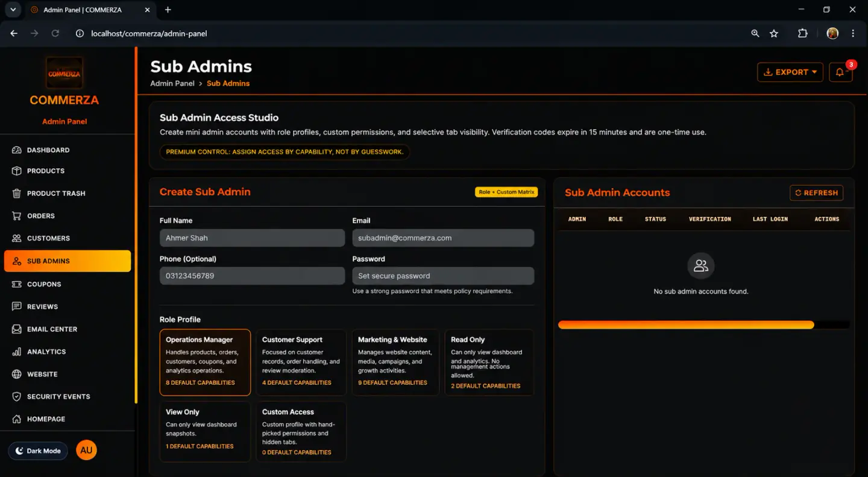Select the Operations Manager role profile
Screen dimensions: 868x477
coord(205,362)
